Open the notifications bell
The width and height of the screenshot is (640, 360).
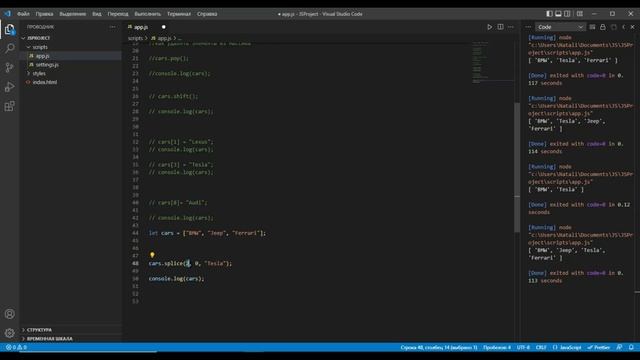(x=631, y=347)
